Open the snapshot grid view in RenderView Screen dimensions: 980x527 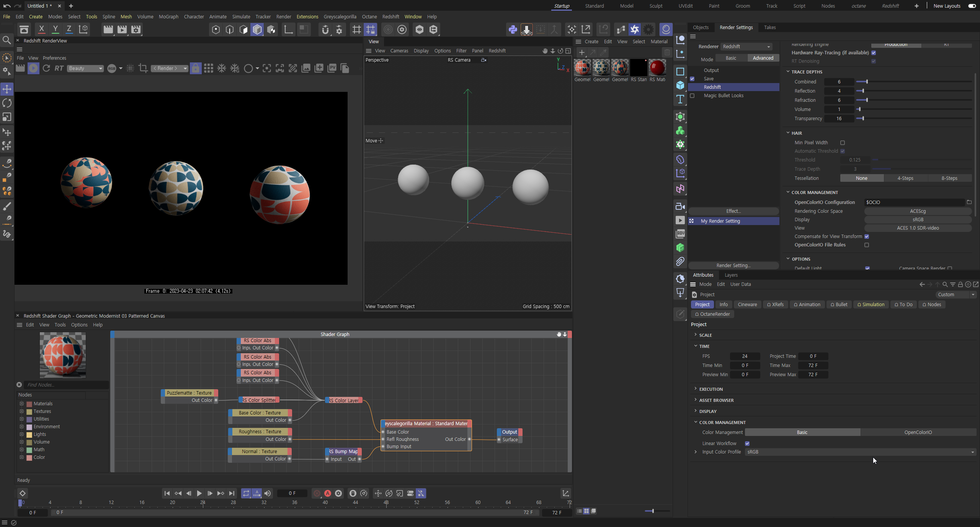point(209,68)
